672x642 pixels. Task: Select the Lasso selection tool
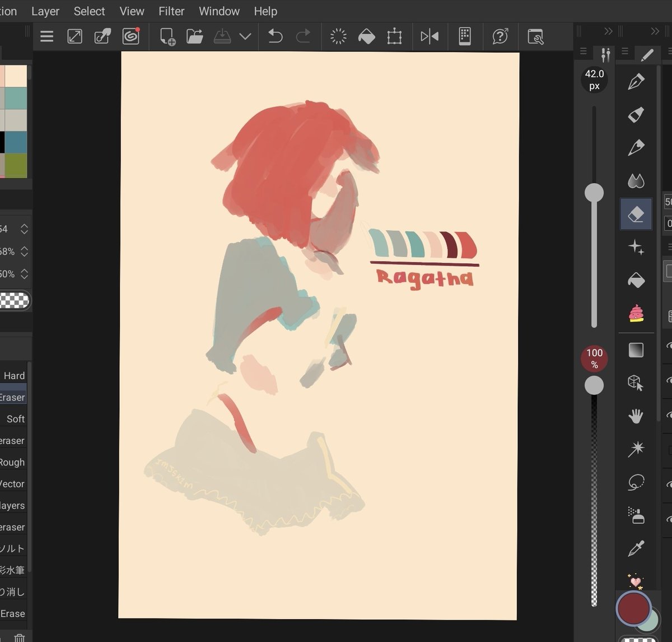point(636,482)
